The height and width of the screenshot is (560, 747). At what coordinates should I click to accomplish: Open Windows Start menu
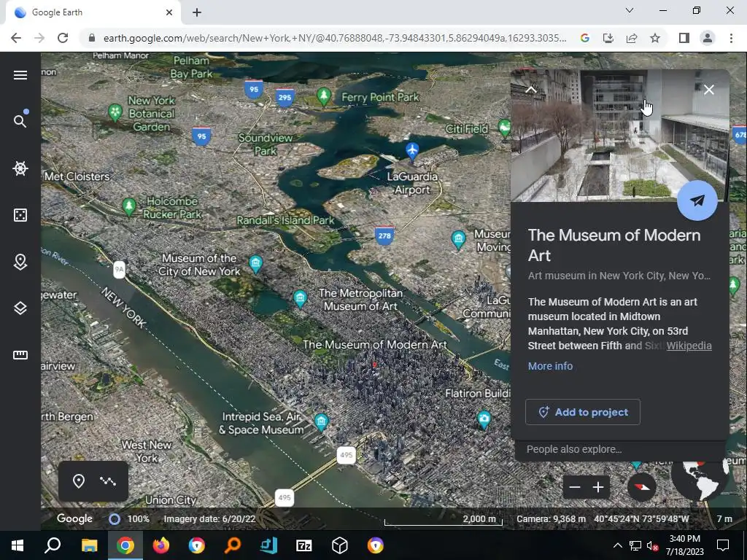click(18, 545)
